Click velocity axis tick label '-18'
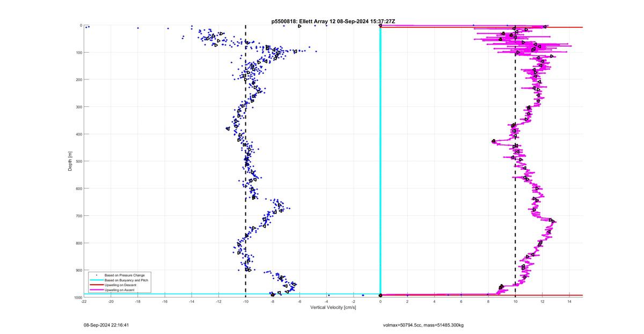 click(138, 301)
